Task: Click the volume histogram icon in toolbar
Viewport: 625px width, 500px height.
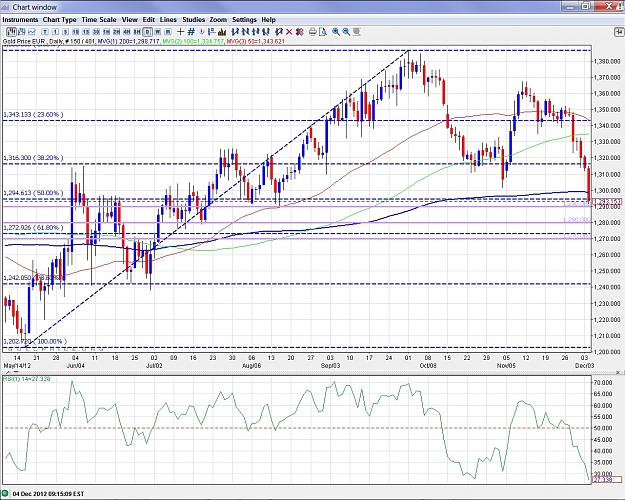Action: click(222, 32)
